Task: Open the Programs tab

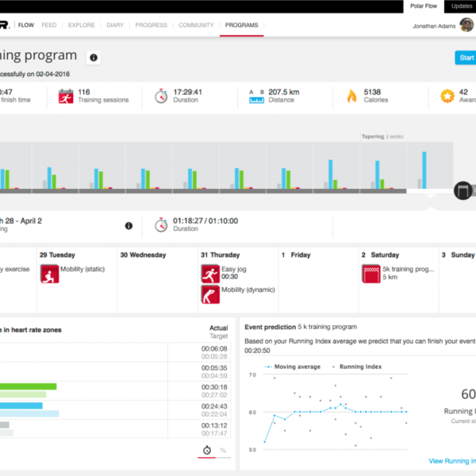Action: (x=241, y=25)
